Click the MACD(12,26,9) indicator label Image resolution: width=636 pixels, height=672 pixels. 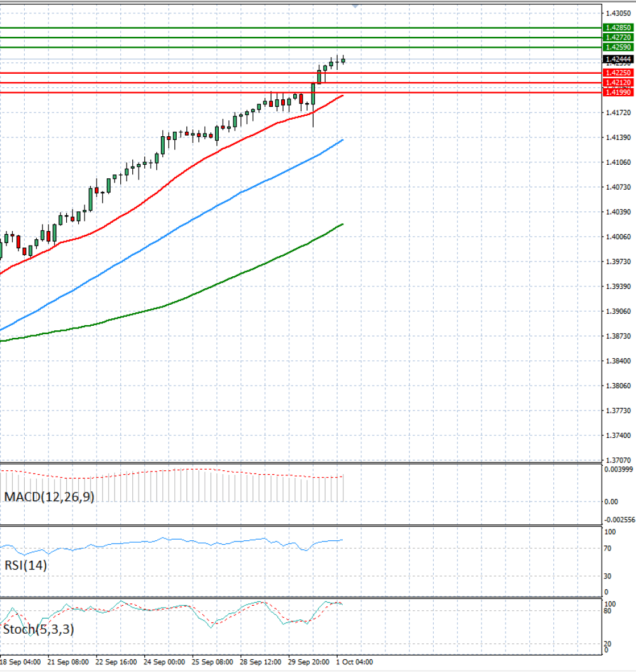click(49, 497)
